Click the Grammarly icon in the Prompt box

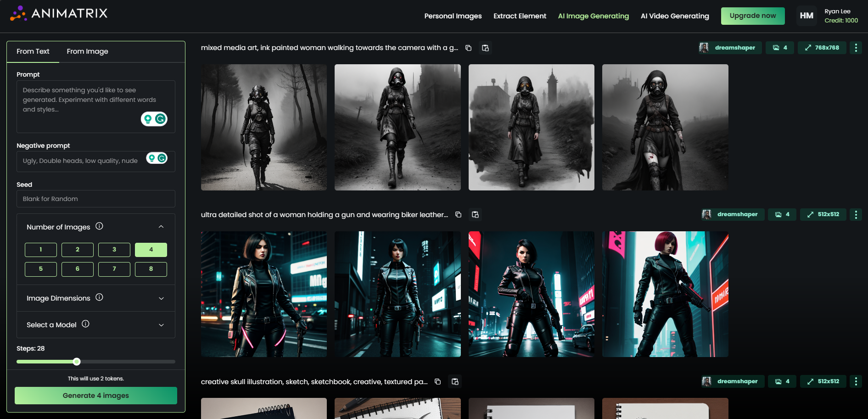click(160, 119)
